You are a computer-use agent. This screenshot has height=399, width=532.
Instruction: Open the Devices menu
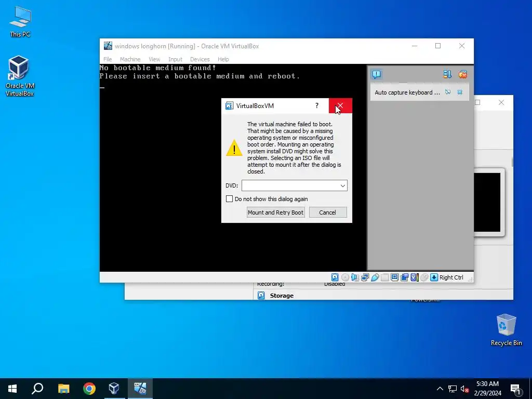pyautogui.click(x=200, y=59)
